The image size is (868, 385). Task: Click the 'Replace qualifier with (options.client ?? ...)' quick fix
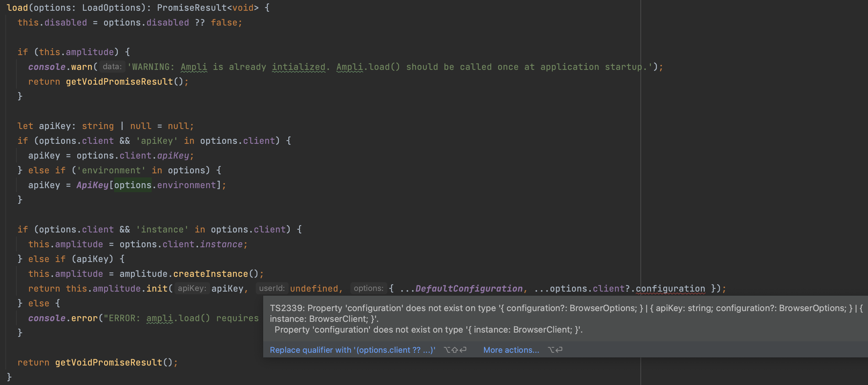(352, 350)
